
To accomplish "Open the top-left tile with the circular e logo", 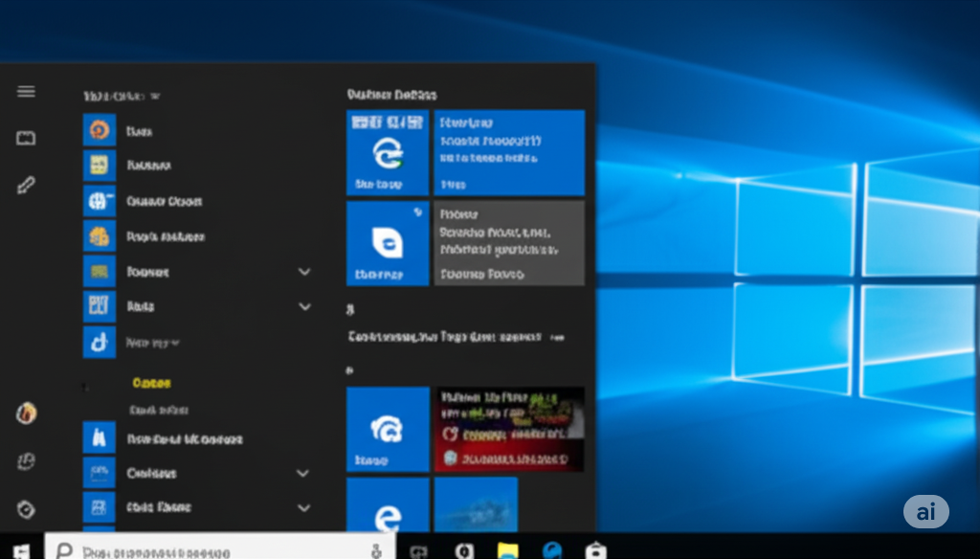I will click(388, 152).
